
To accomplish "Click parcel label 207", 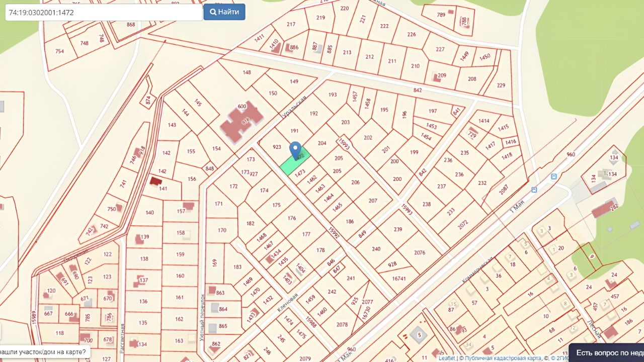I will point(372,201).
